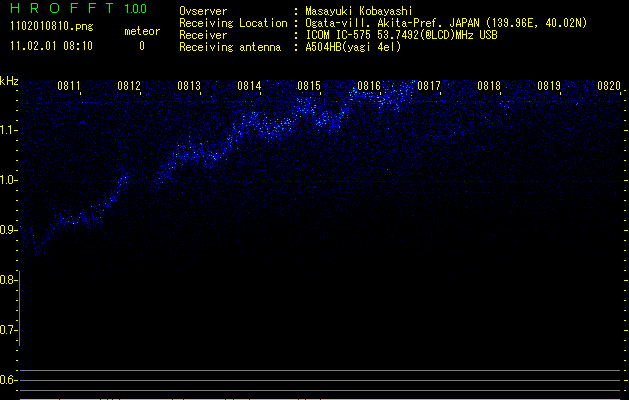Click the 0813 time marker
Viewport: 629px width, 400px height.
point(189,86)
